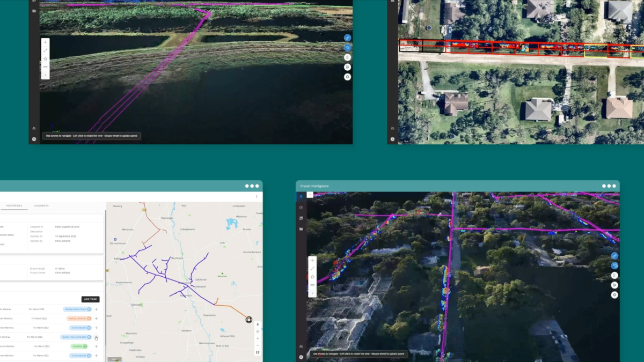The height and width of the screenshot is (362, 644).
Task: Zoom in using the map plus control
Action: coord(258,338)
